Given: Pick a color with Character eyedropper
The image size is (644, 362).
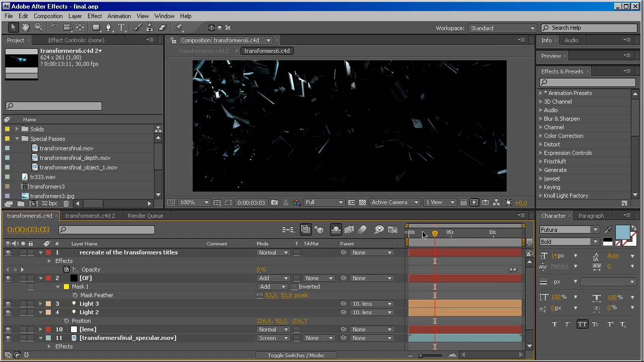Looking at the screenshot, I should coord(608,230).
